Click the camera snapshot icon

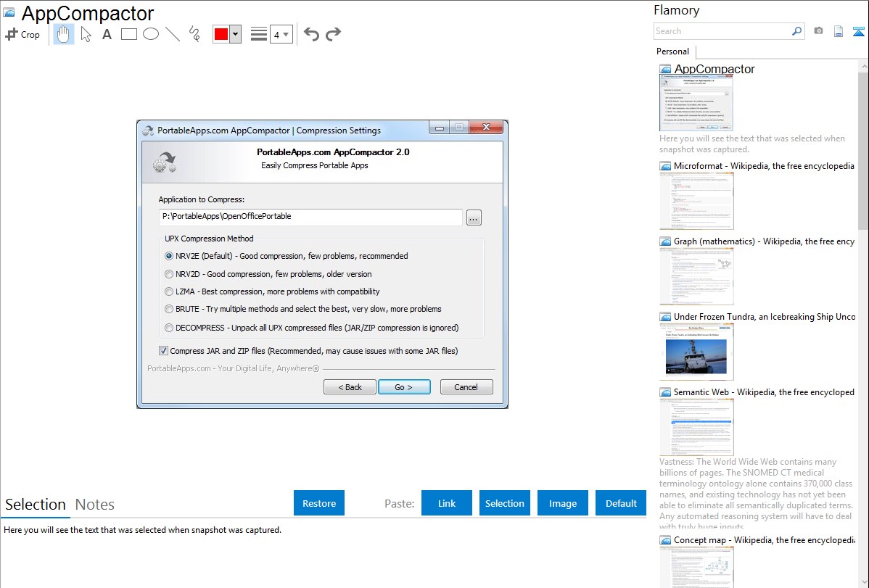click(818, 31)
